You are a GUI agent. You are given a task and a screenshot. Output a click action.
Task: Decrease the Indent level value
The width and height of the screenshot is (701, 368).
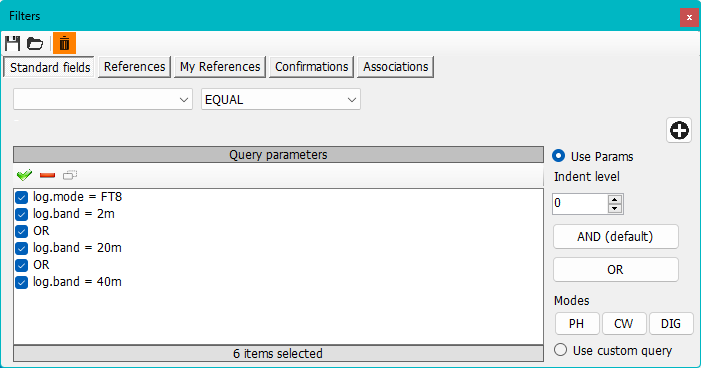point(615,208)
